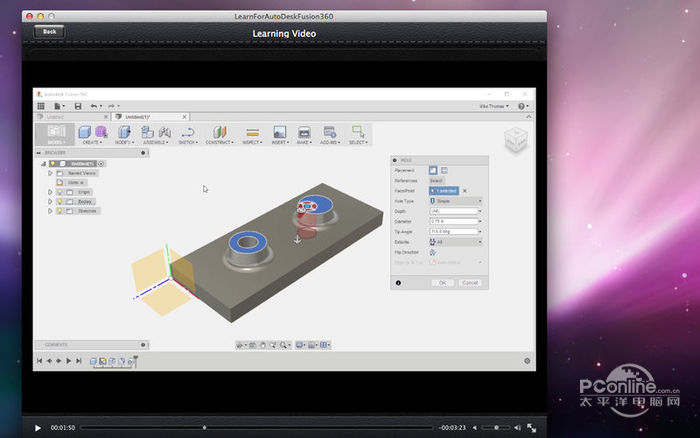Click the Back button
The height and width of the screenshot is (438, 700).
point(48,32)
